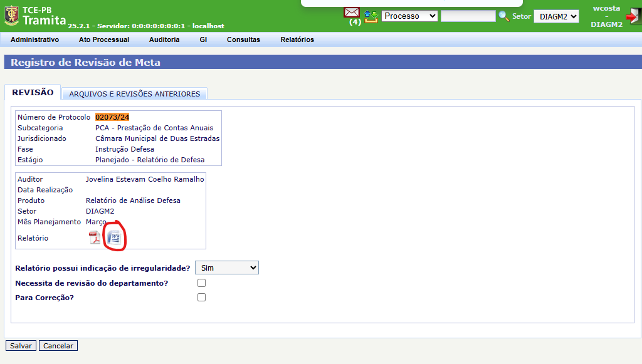Image resolution: width=642 pixels, height=364 pixels.
Task: Check 'Necessita de revisão do departamento?' checkbox
Action: pyautogui.click(x=201, y=283)
